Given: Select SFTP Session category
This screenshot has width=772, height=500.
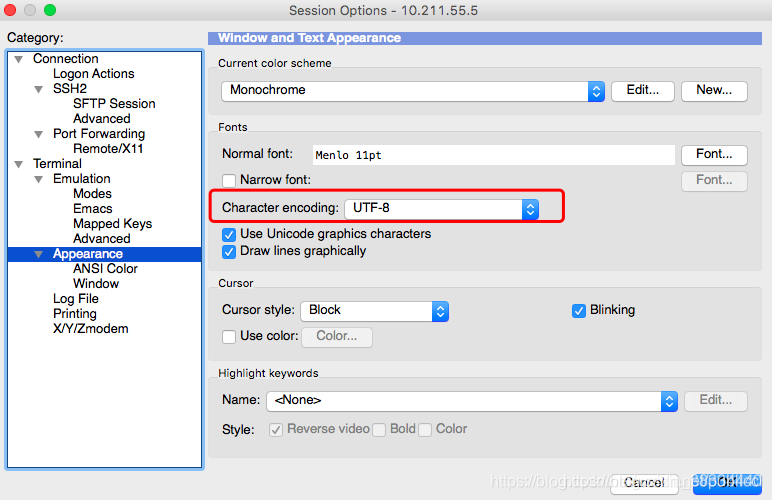Looking at the screenshot, I should tap(114, 104).
